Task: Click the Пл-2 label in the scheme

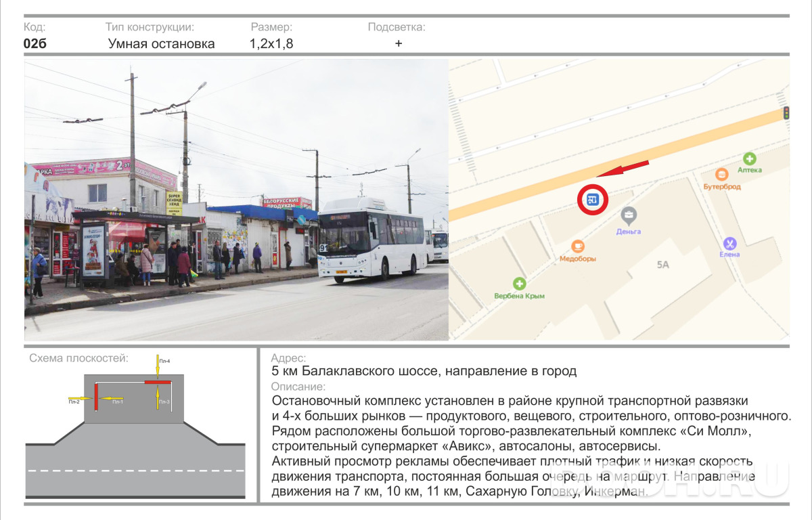Action: point(74,402)
